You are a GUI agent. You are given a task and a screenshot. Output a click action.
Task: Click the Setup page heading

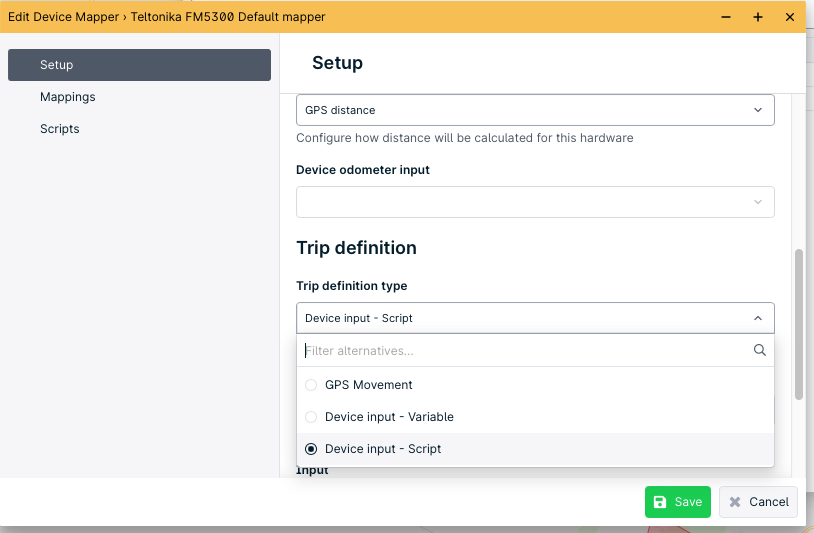click(337, 63)
